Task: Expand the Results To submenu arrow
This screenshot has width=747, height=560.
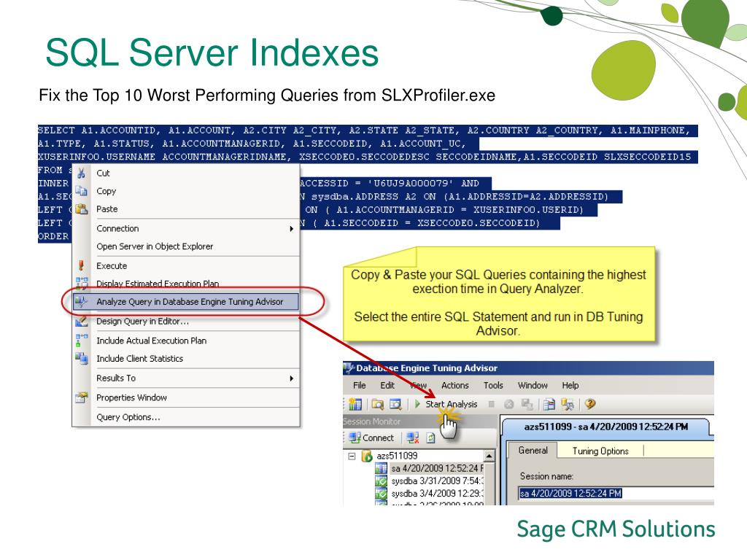Action: pyautogui.click(x=292, y=378)
